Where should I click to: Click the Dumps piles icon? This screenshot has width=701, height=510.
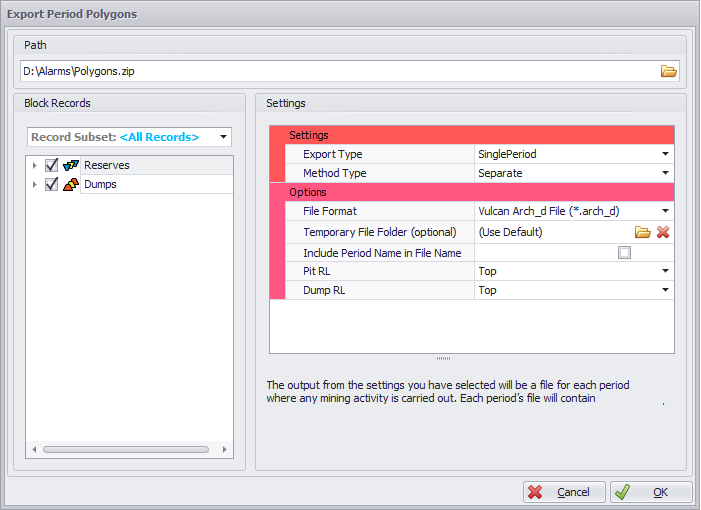point(71,184)
